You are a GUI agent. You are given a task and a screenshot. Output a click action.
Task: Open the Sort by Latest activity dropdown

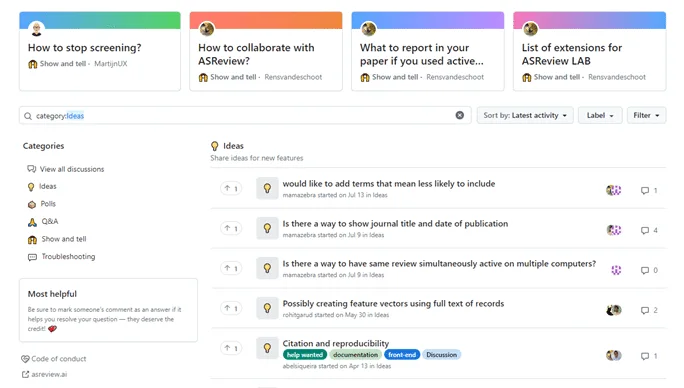[x=525, y=116]
